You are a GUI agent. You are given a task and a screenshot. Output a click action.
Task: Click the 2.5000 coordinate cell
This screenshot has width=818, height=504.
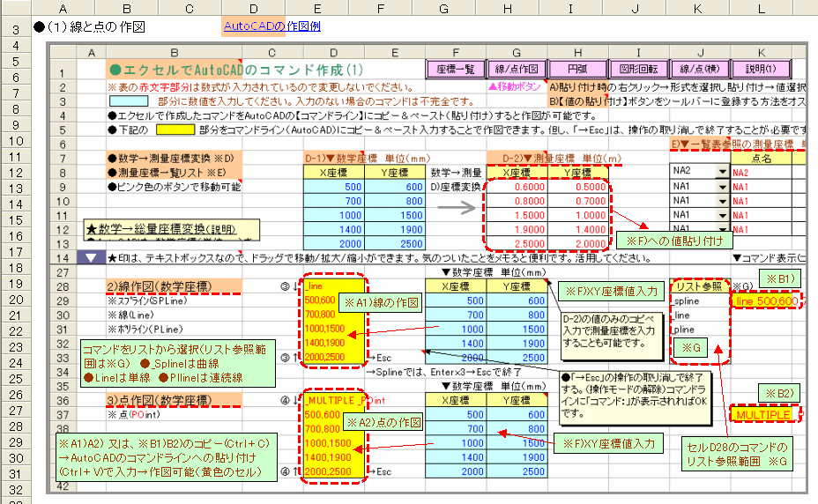(x=517, y=244)
